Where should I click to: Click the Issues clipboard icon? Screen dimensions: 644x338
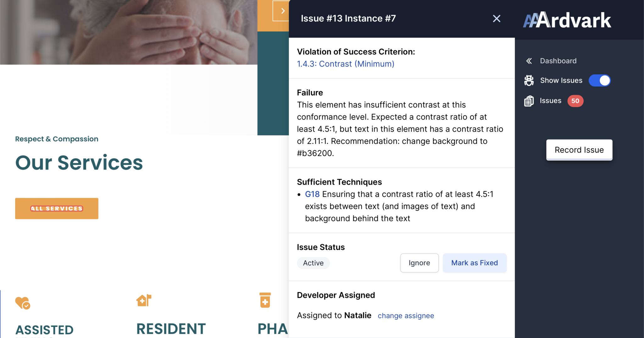pyautogui.click(x=529, y=101)
